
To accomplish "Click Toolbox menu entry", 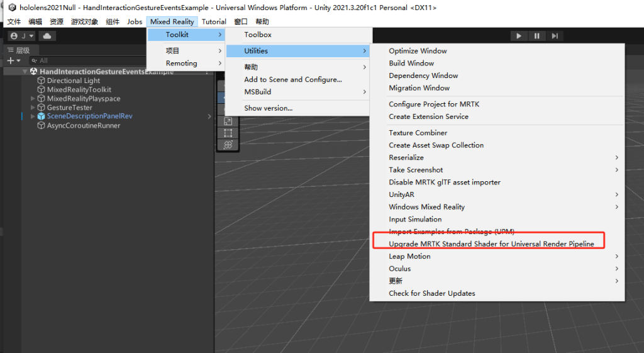I will click(298, 35).
